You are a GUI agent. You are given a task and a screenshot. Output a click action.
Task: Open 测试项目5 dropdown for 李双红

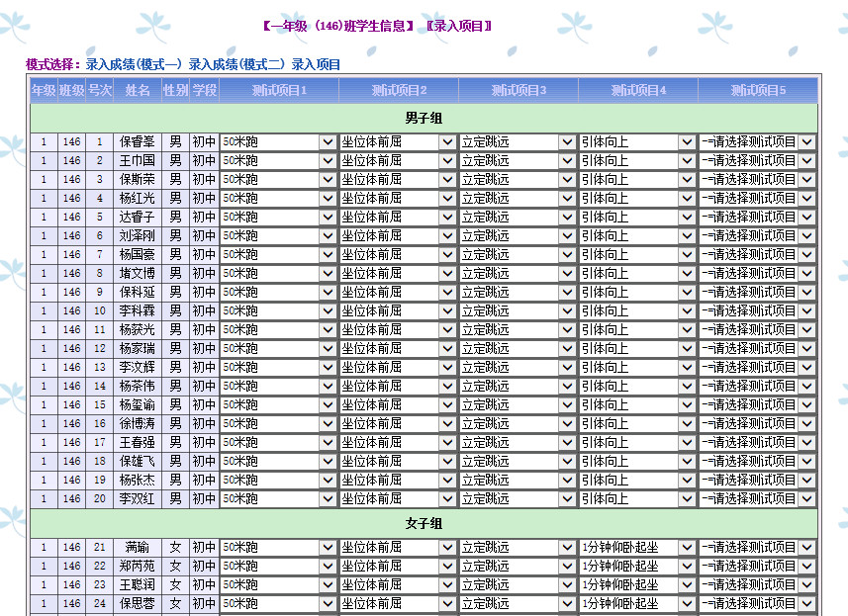click(758, 498)
